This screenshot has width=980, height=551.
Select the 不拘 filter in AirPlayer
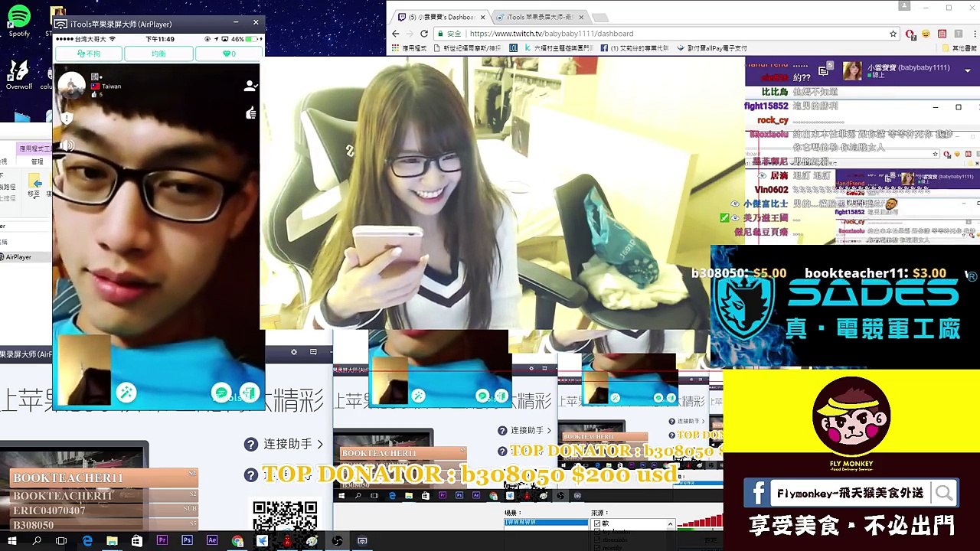(x=88, y=54)
